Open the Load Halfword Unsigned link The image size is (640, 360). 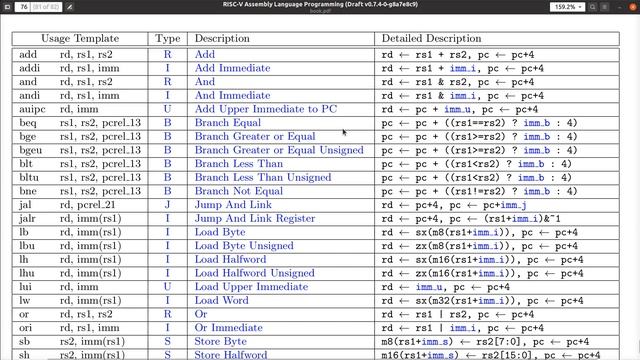254,273
